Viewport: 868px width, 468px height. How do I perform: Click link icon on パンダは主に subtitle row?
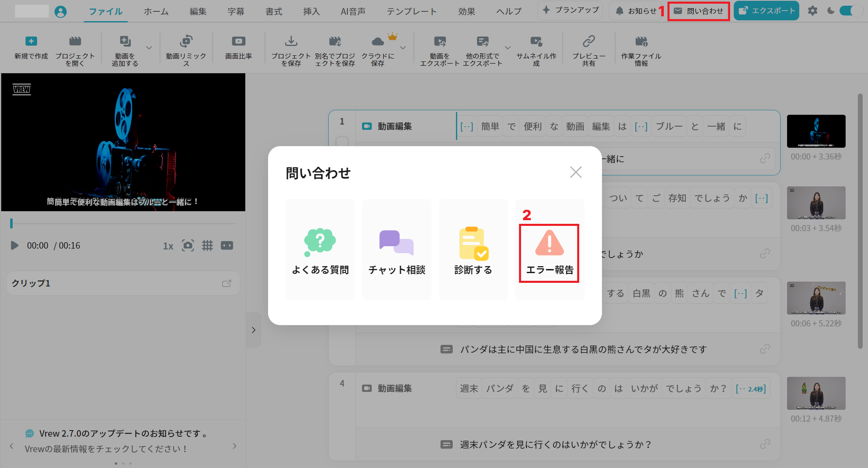[765, 349]
